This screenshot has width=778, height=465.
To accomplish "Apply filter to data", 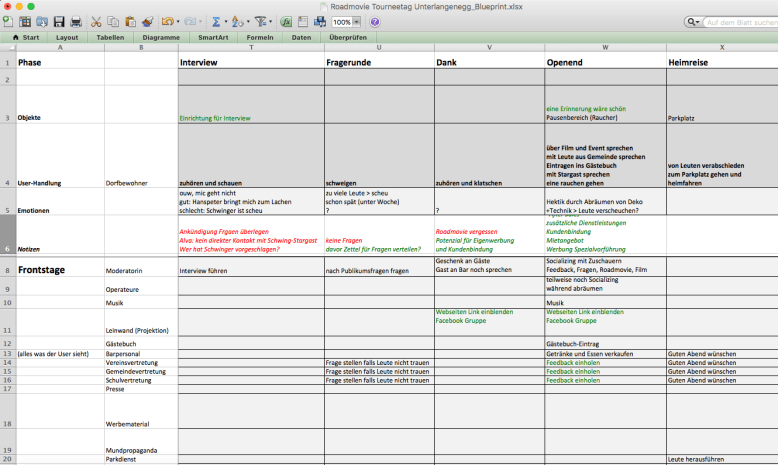I will click(260, 21).
